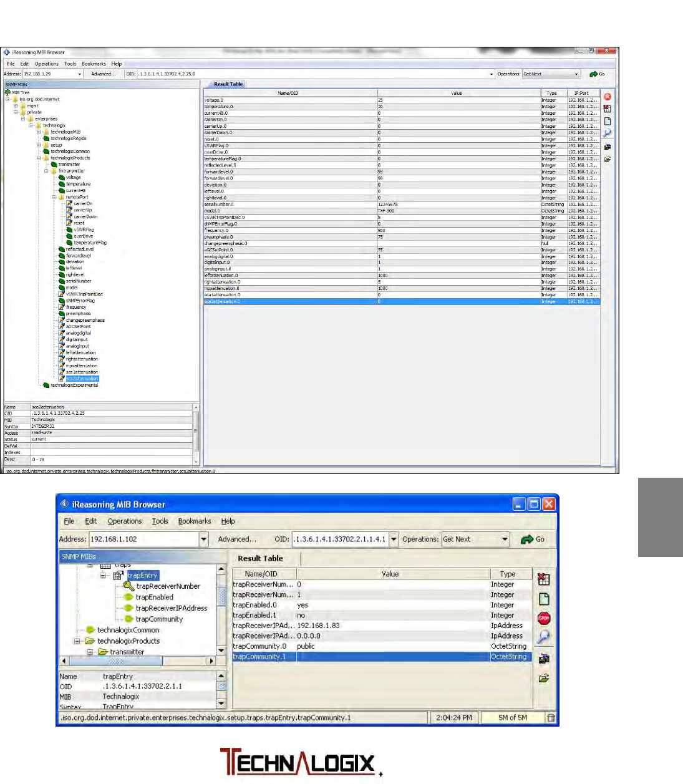The width and height of the screenshot is (683, 784).
Task: Collapse the fmtransmitter tree node
Action: [46, 171]
